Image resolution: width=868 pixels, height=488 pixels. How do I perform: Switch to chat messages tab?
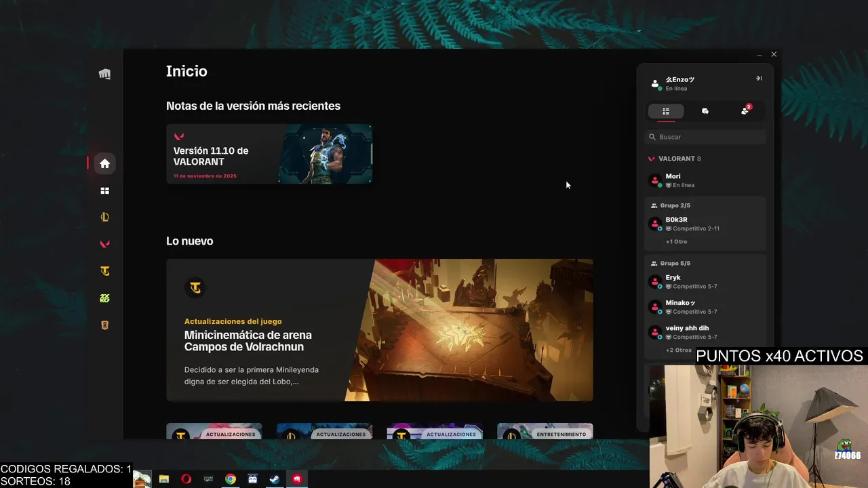click(x=705, y=111)
